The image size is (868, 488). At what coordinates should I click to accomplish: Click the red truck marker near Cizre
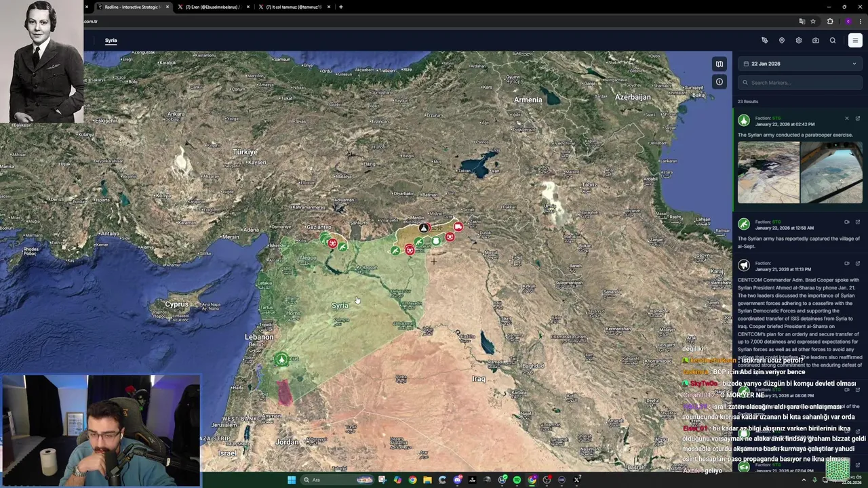point(458,227)
